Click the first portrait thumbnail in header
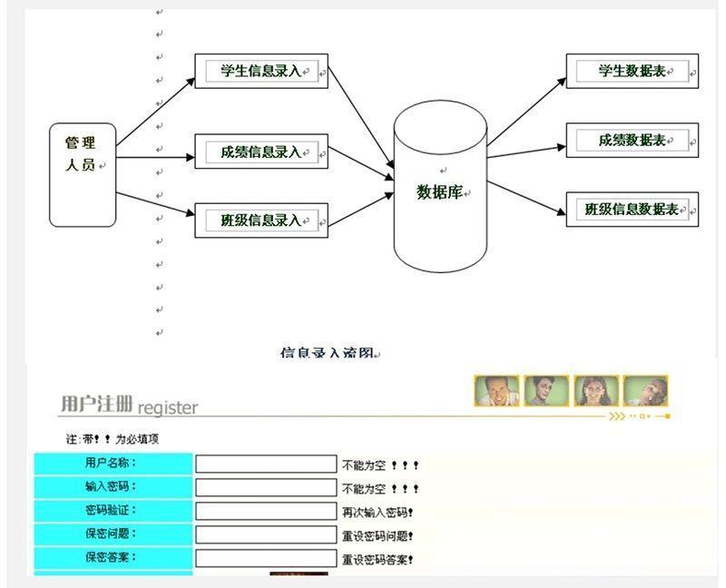 coord(496,391)
